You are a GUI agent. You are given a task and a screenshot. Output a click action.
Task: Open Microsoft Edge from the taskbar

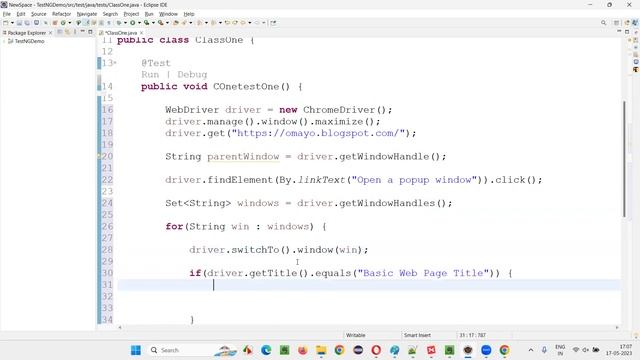click(x=266, y=350)
